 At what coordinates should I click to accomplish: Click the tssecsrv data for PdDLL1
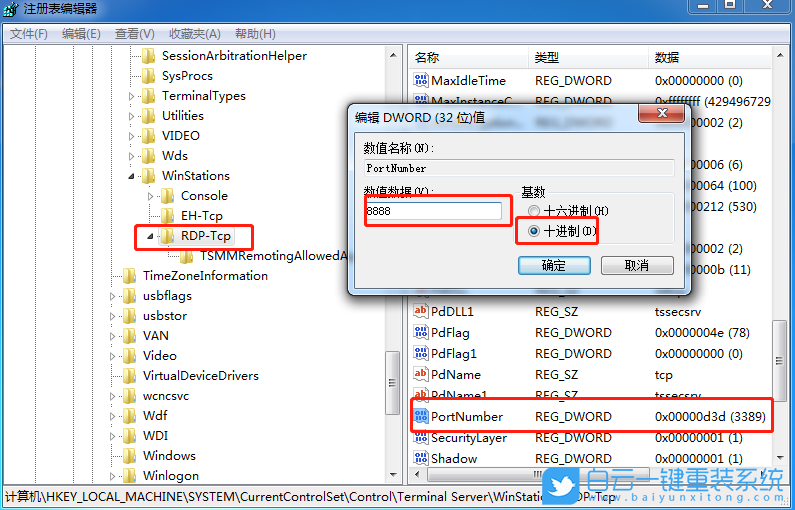click(678, 311)
